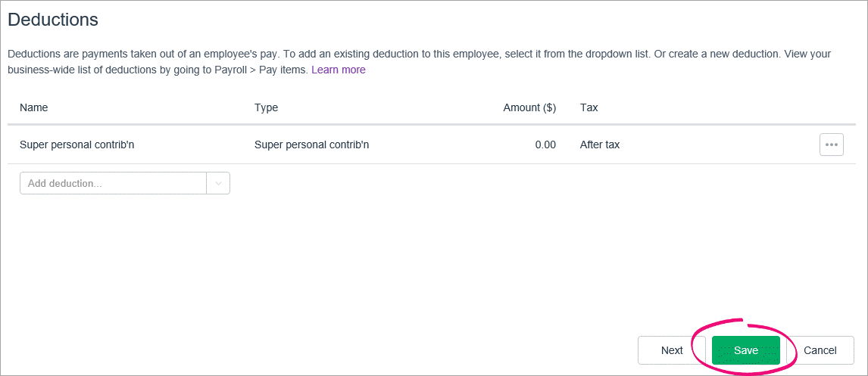This screenshot has width=868, height=376.
Task: Click the Deductions page heading
Action: click(x=53, y=20)
